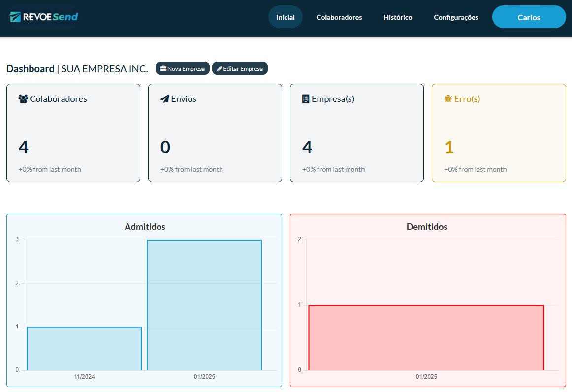The image size is (572, 392).
Task: Click the bug icon beside Erro(s)
Action: click(x=448, y=99)
